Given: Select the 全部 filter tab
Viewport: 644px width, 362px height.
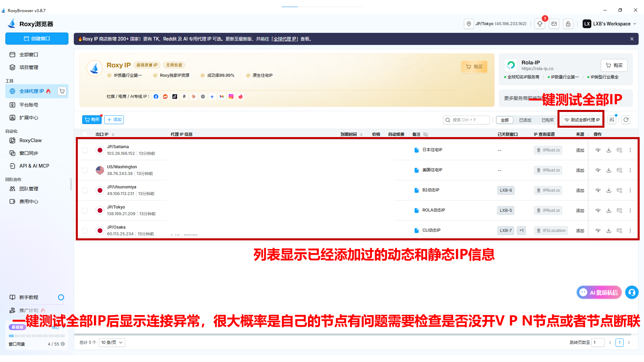Looking at the screenshot, I should pos(505,120).
